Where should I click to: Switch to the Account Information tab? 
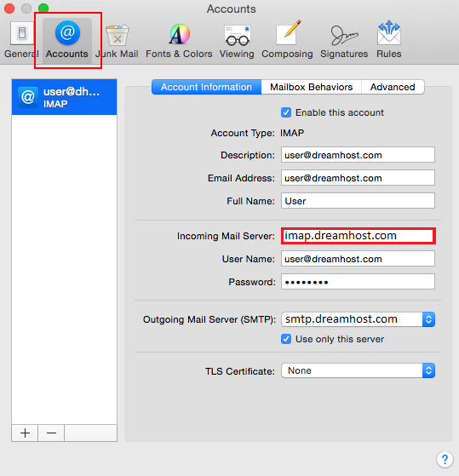[x=206, y=87]
